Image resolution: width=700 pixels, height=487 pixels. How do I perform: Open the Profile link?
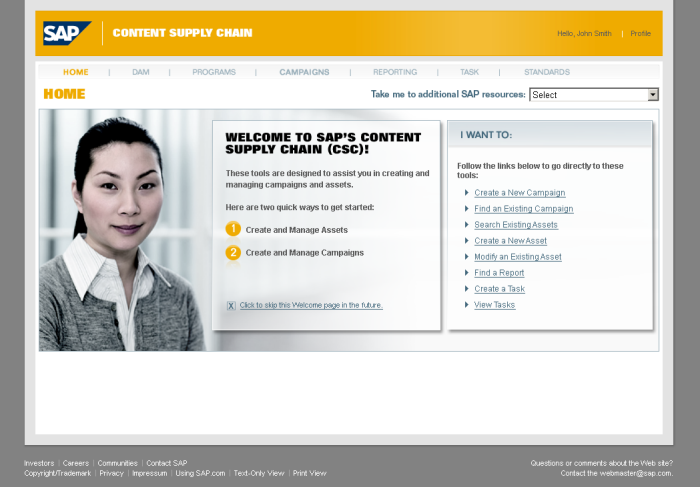(640, 34)
